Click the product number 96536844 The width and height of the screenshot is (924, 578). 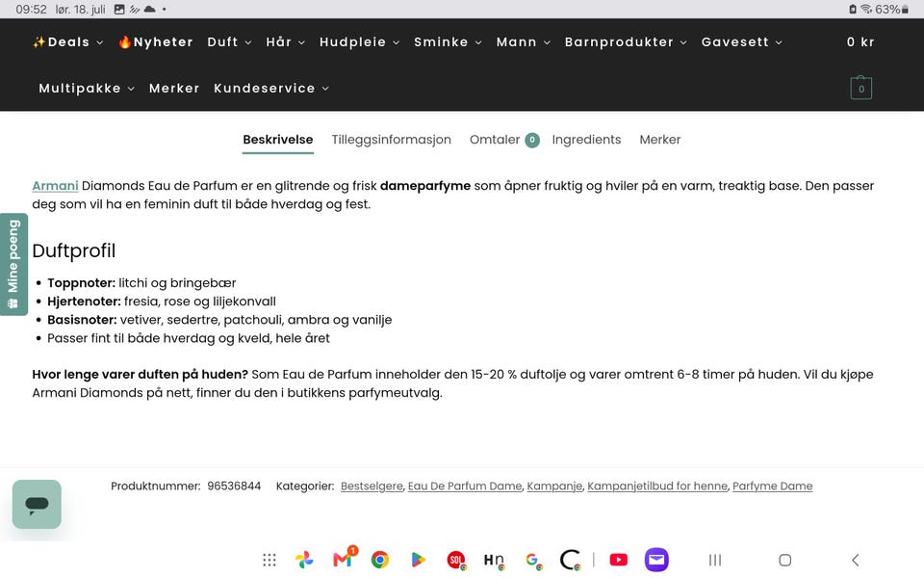pyautogui.click(x=234, y=486)
